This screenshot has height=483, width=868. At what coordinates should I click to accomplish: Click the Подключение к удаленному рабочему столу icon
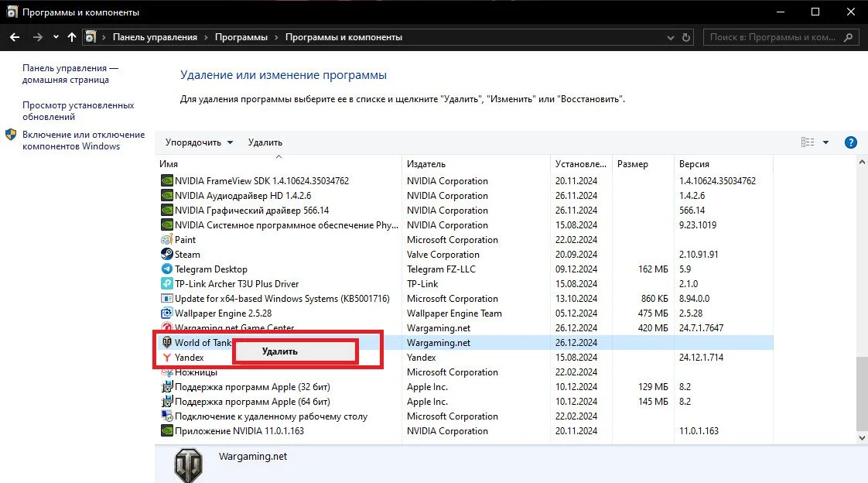tap(166, 416)
